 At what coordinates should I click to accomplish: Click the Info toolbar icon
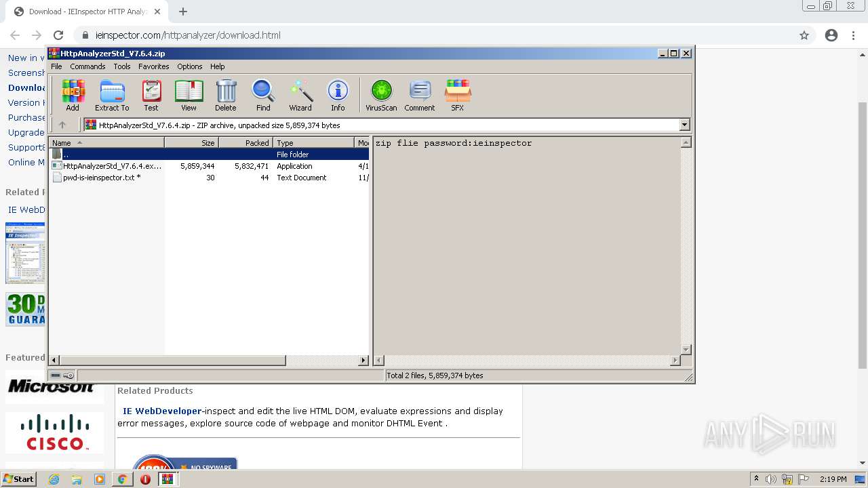pyautogui.click(x=338, y=95)
